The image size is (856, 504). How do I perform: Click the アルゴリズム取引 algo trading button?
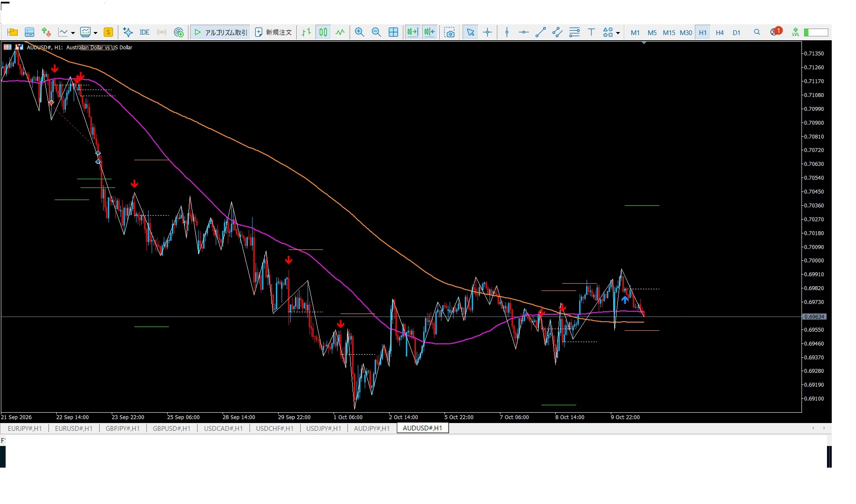220,32
